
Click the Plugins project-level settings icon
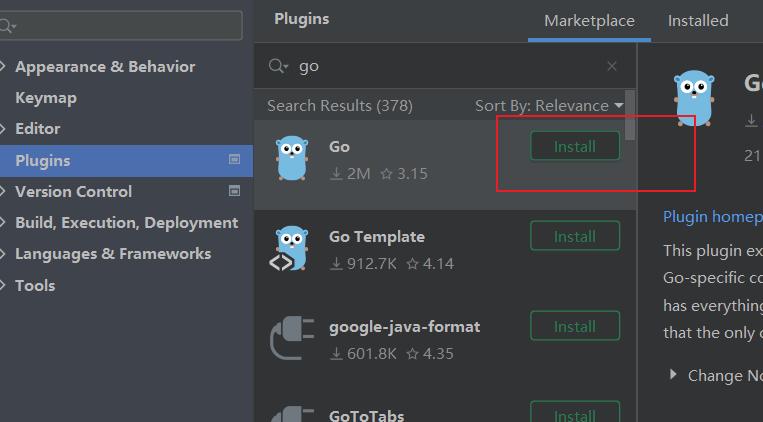235,160
